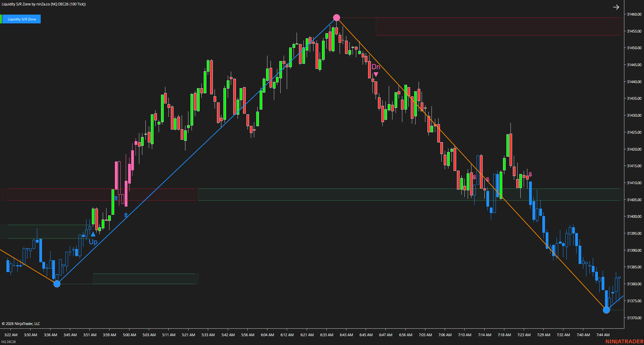Image resolution: width=644 pixels, height=345 pixels.
Task: Click the 'Up' signal label
Action: pos(93,242)
